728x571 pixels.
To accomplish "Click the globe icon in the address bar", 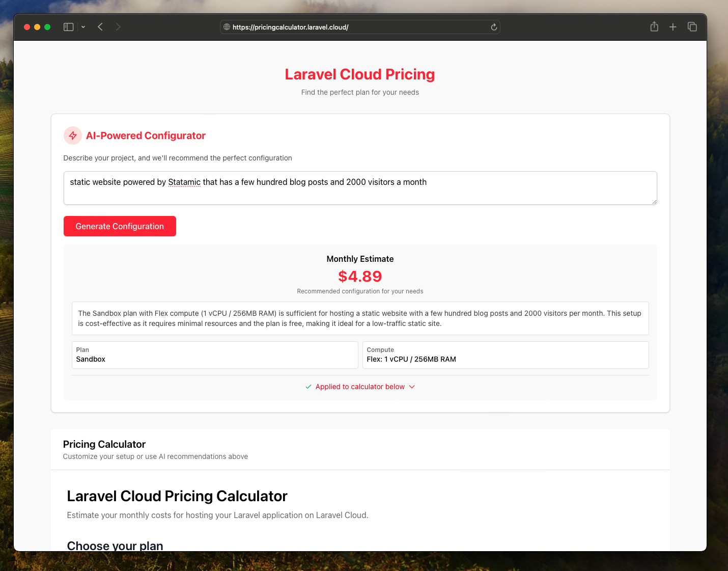I will [x=226, y=26].
